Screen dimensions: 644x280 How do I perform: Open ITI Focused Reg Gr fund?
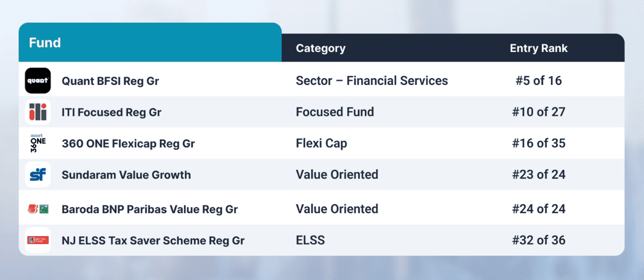click(111, 112)
